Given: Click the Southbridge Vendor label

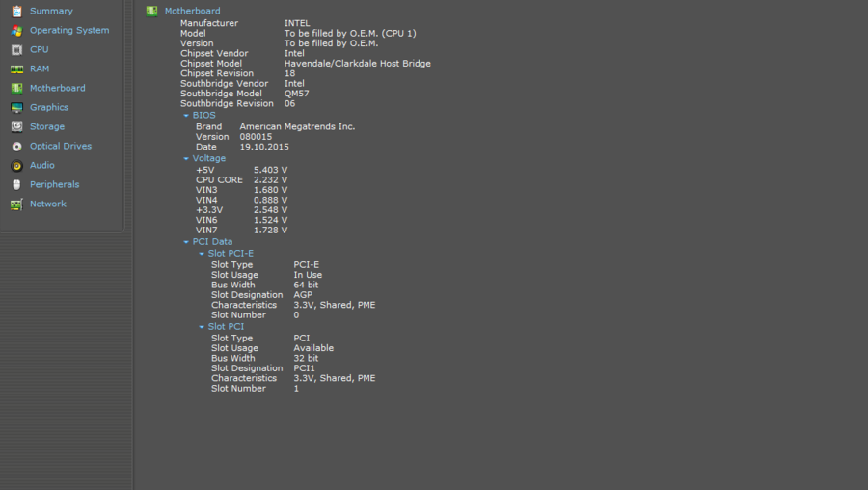Looking at the screenshot, I should [x=224, y=84].
